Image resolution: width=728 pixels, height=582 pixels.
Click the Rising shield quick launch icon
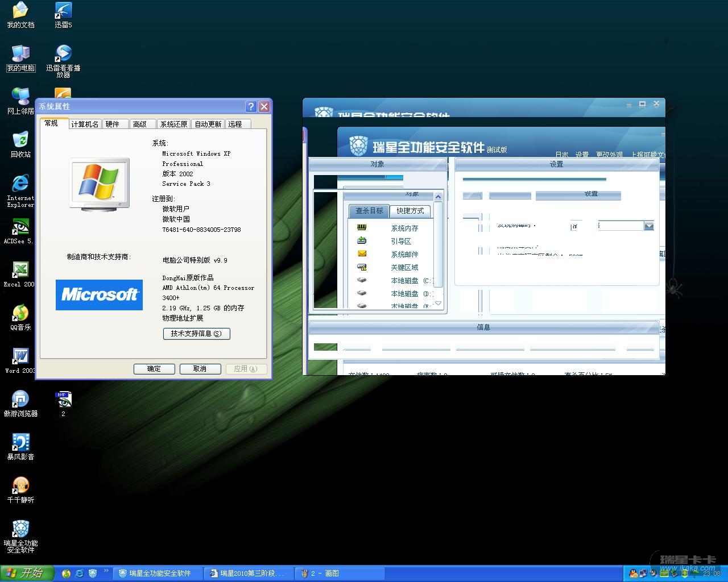pos(93,573)
